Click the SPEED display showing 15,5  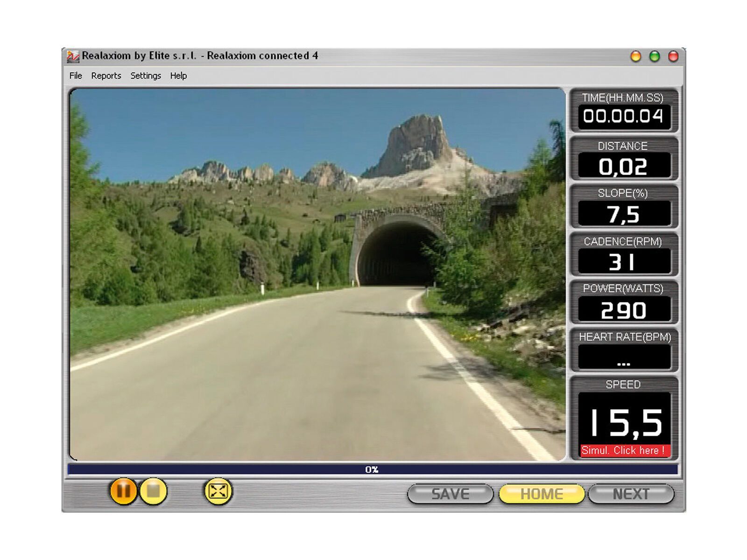[x=624, y=420]
